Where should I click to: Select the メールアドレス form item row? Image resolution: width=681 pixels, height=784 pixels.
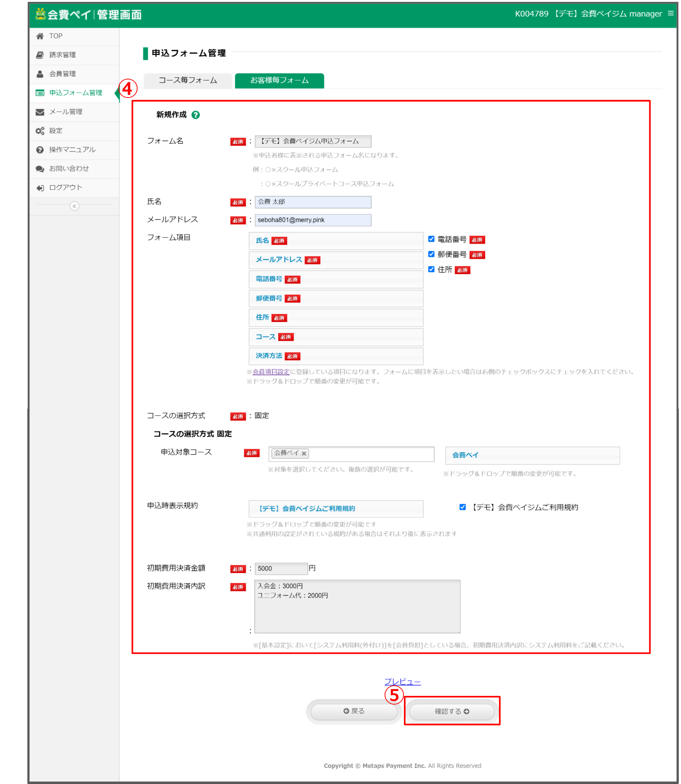(x=337, y=261)
